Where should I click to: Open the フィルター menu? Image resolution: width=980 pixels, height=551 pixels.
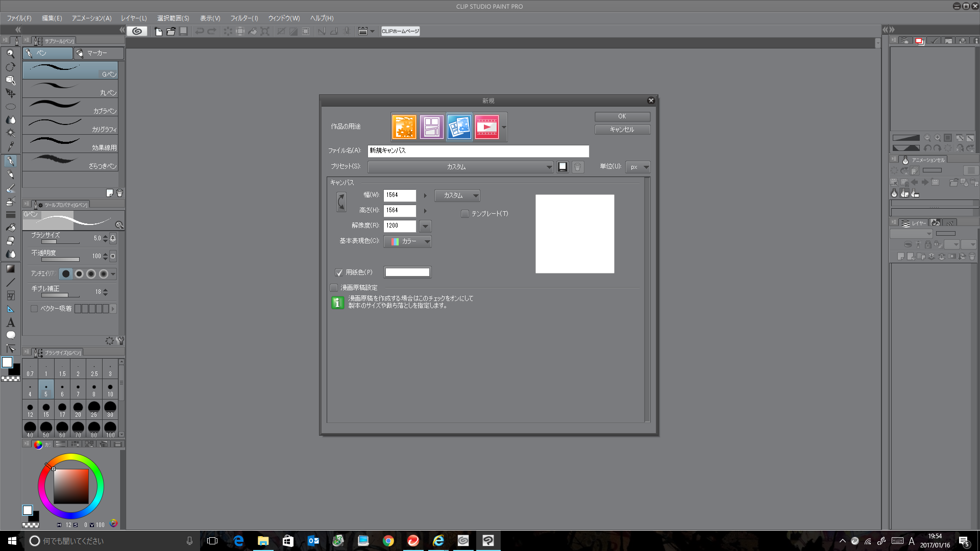point(244,18)
